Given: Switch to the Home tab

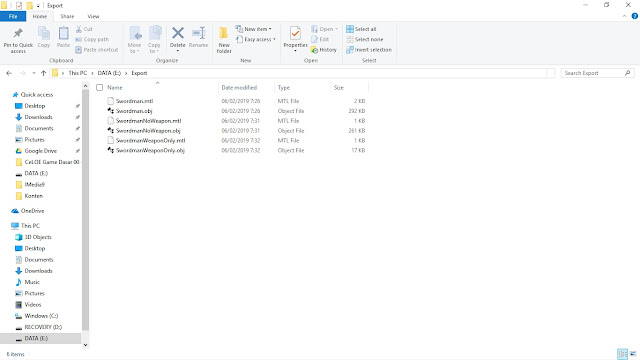Looking at the screenshot, I should (x=40, y=16).
